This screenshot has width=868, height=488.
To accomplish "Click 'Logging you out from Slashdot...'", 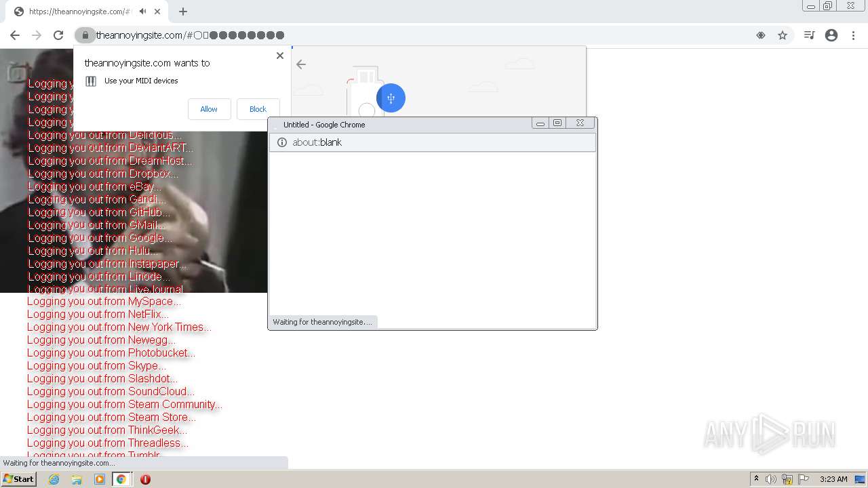I will click(102, 379).
